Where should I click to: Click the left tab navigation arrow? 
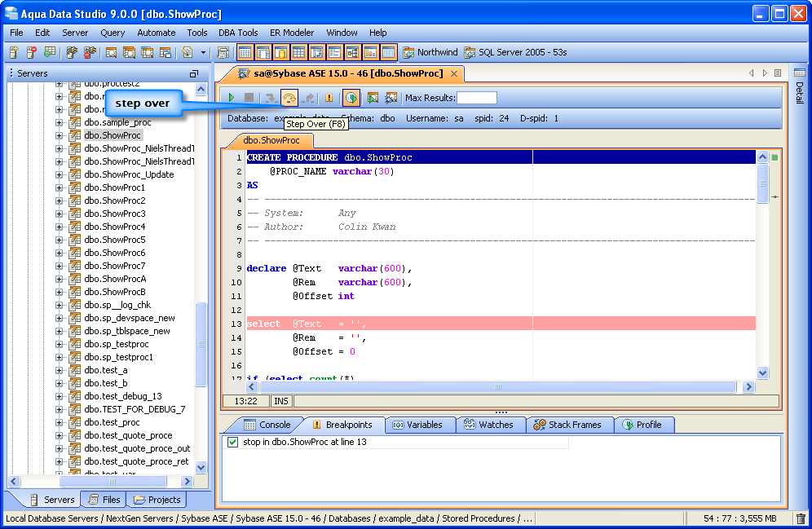[752, 73]
